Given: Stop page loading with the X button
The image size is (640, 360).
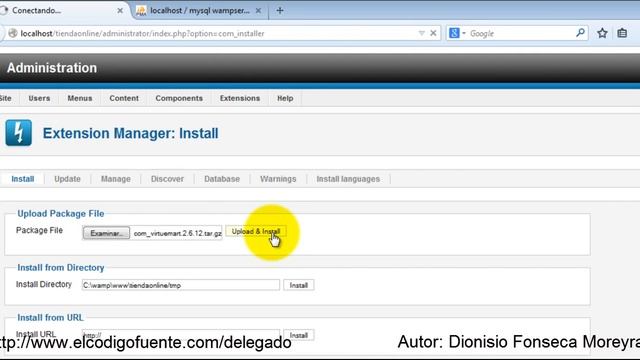Looking at the screenshot, I should coord(433,33).
